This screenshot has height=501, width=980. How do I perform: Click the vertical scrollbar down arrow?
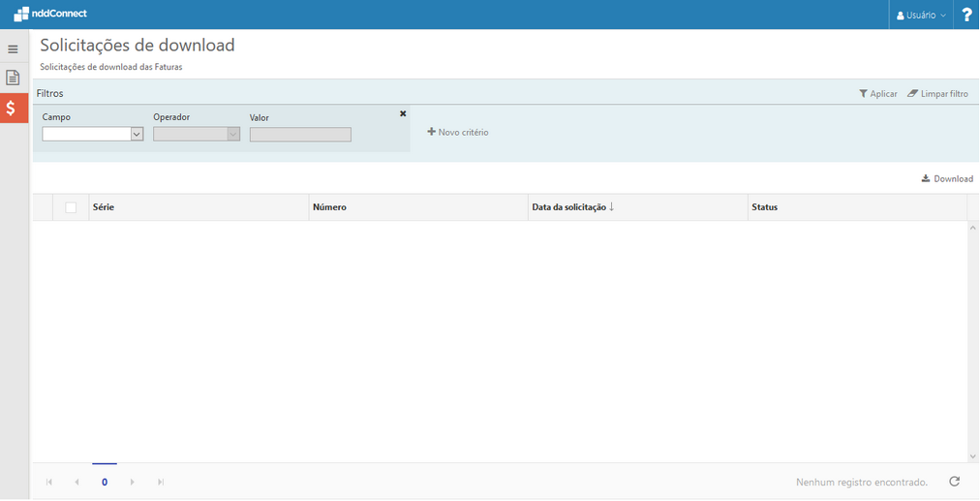[972, 456]
